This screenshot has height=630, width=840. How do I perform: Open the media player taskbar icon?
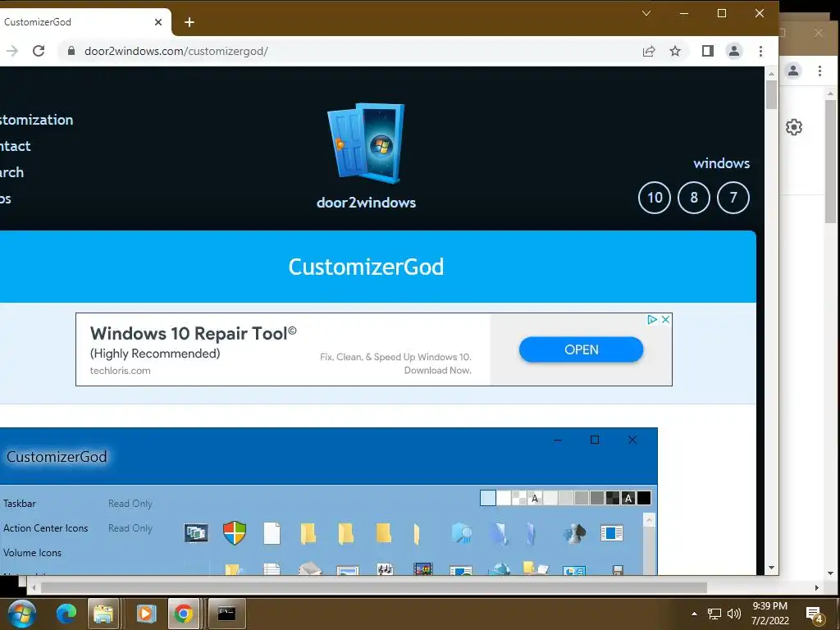point(146,614)
